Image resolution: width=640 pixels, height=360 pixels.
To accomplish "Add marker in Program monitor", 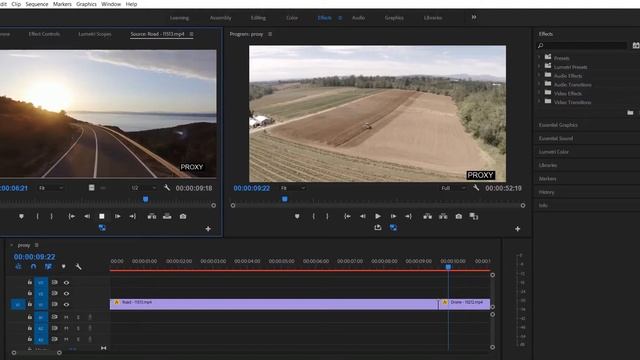I will coord(297,216).
